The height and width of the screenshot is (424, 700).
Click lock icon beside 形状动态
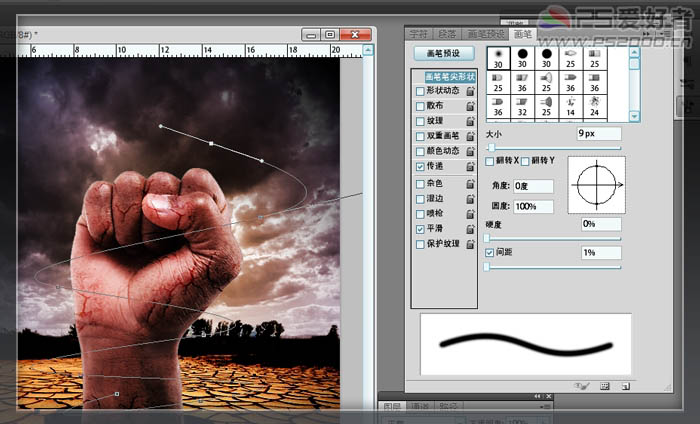coord(469,91)
